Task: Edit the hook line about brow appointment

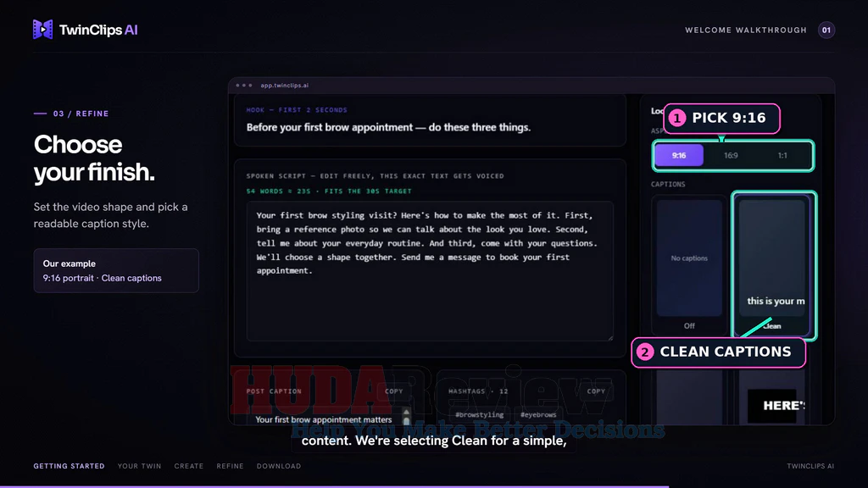Action: coord(388,127)
